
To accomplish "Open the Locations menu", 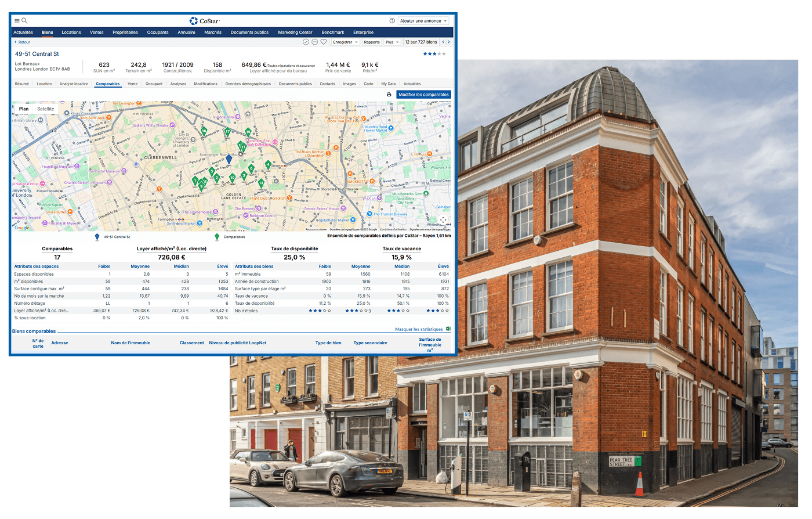I will click(x=71, y=33).
